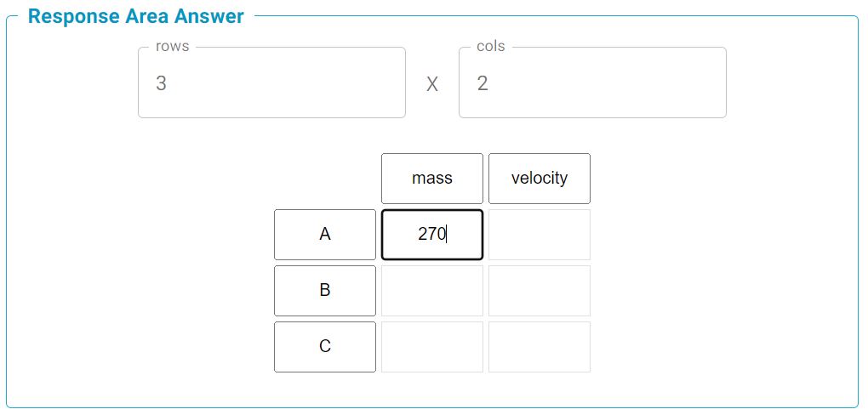Click the X separator between rows and cols
The height and width of the screenshot is (415, 868).
tap(432, 84)
